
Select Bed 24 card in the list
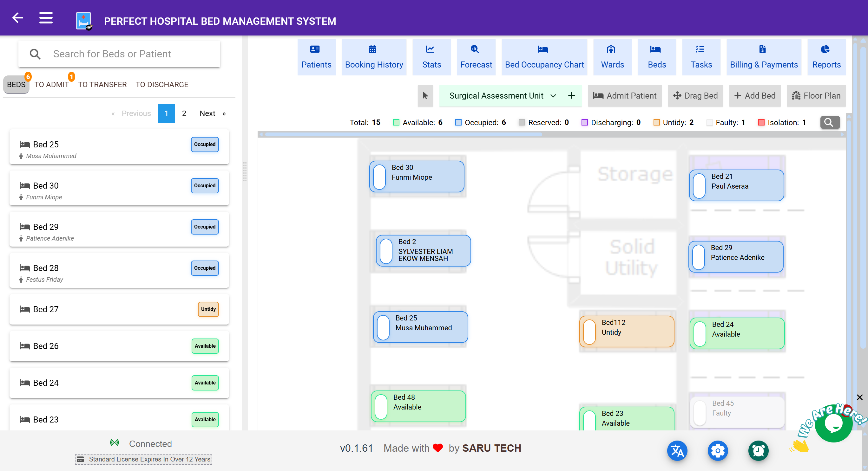(x=119, y=383)
